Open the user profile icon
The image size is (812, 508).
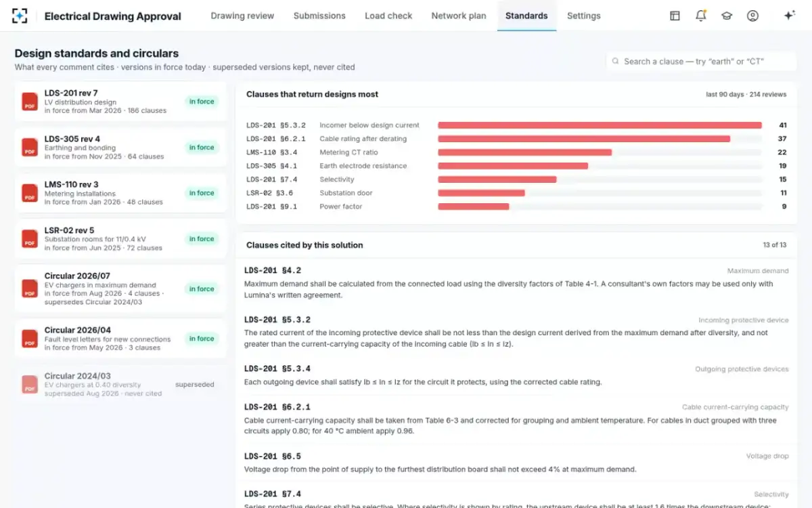[x=752, y=16]
